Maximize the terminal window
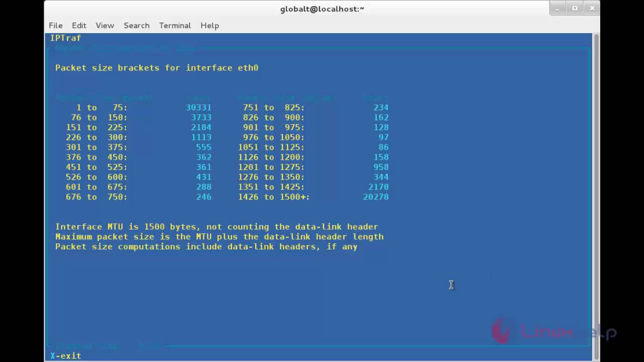 575,9
